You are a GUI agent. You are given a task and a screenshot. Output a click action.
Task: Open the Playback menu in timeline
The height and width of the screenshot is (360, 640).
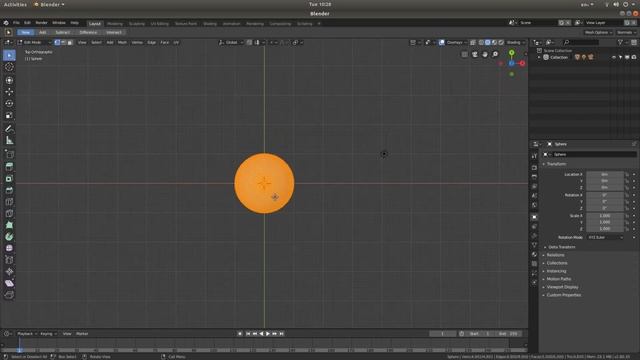coord(27,334)
